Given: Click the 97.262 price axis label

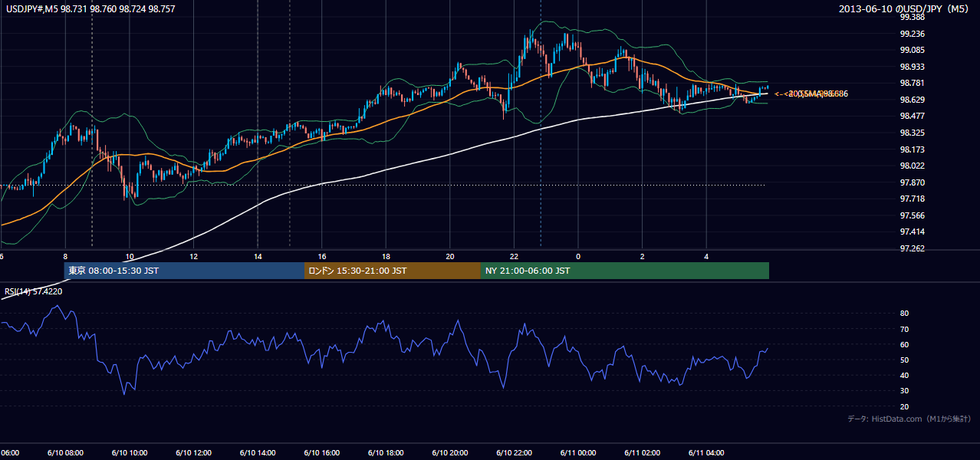Looking at the screenshot, I should [911, 248].
